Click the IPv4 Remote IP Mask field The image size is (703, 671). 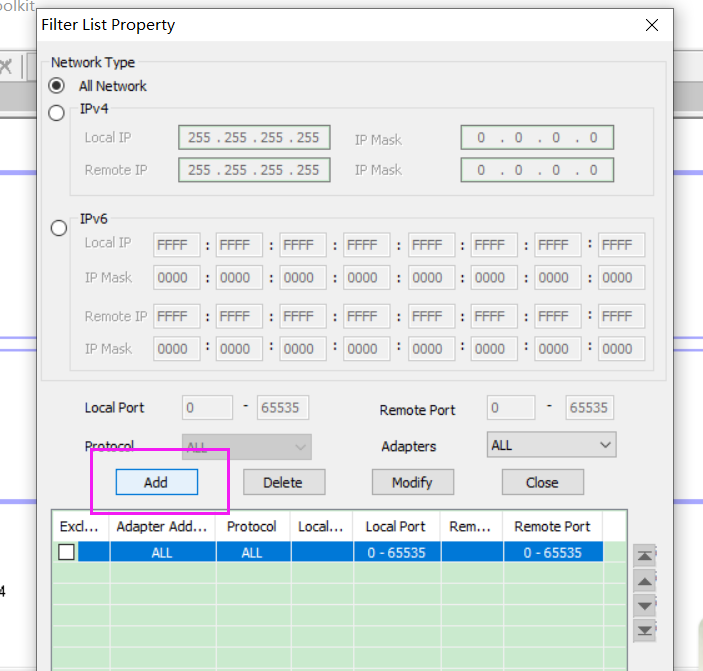[537, 170]
